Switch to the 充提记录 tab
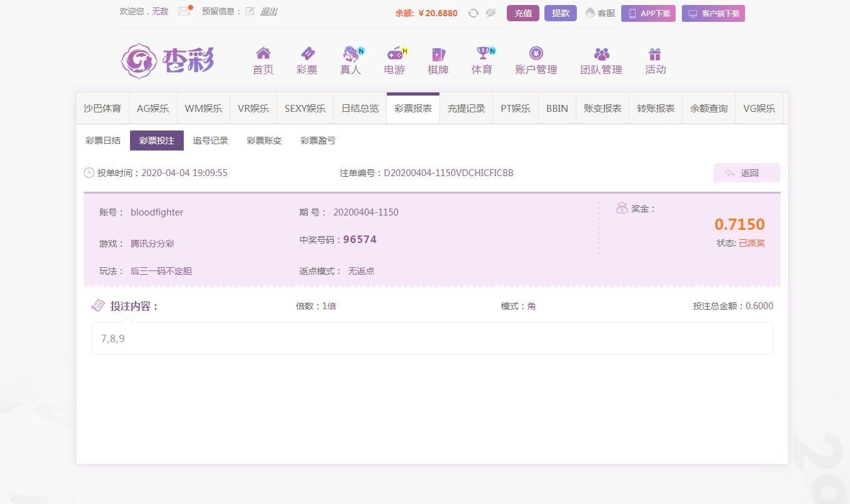The image size is (850, 504). [466, 109]
